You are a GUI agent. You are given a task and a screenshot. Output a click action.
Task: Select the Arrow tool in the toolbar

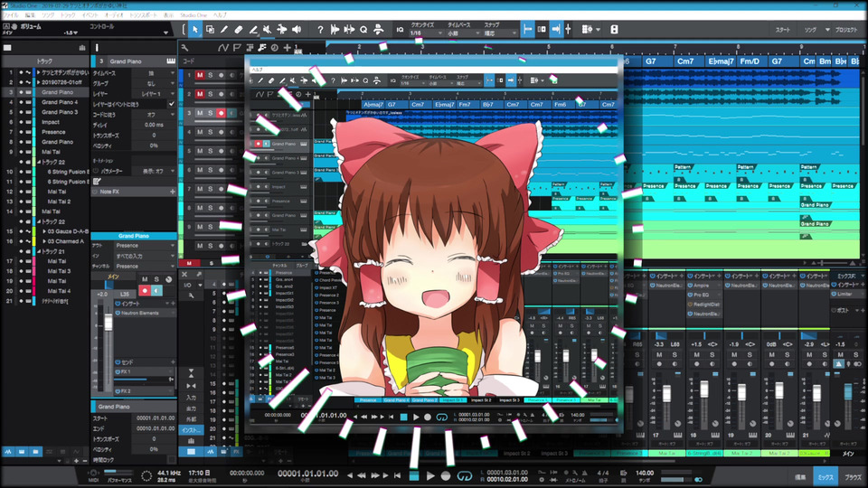coord(195,29)
